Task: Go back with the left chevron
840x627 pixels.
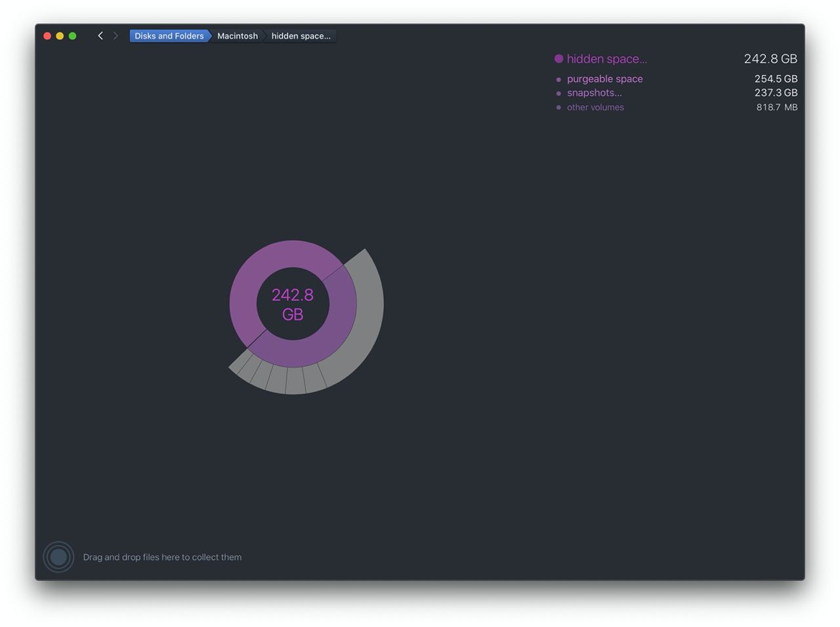Action: (x=100, y=36)
